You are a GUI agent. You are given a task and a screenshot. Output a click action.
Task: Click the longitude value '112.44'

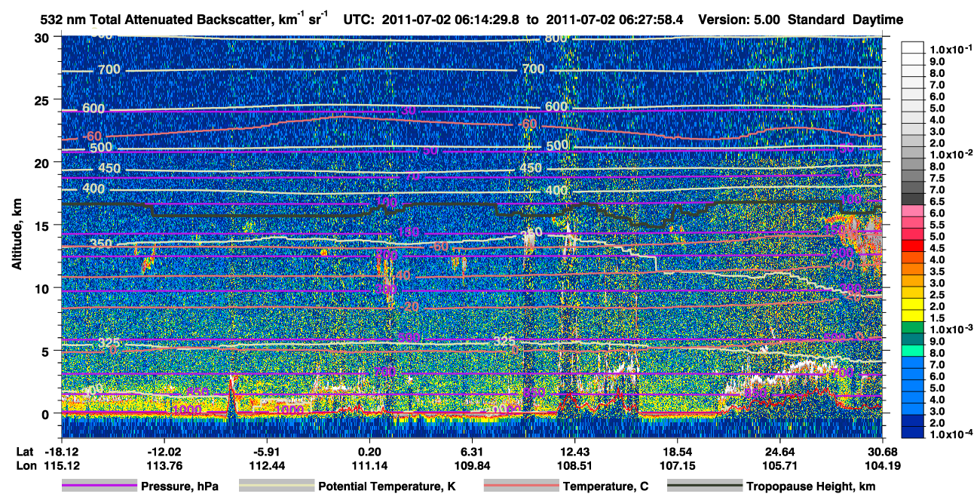267,466
